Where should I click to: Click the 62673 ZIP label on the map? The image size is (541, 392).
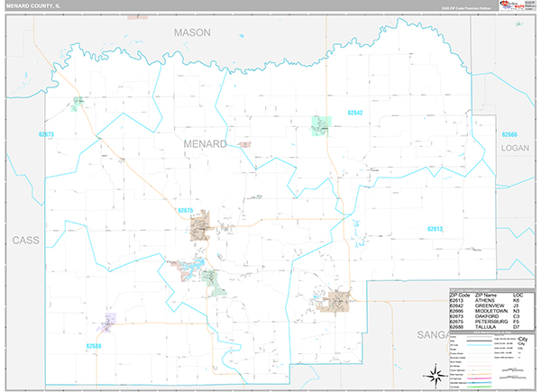click(46, 134)
